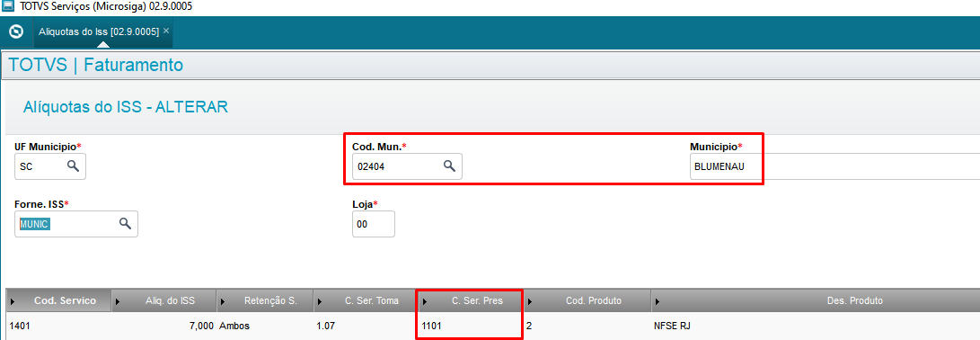Viewport: 980px width, 340px height.
Task: Click the Forne. ISS field with MUNIC
Action: (x=76, y=224)
